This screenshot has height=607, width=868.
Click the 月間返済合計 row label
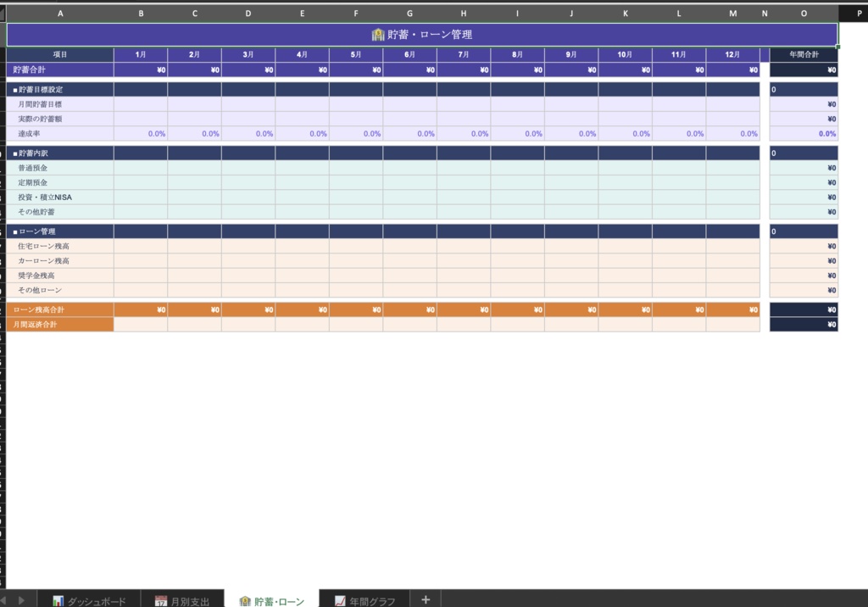click(x=60, y=325)
